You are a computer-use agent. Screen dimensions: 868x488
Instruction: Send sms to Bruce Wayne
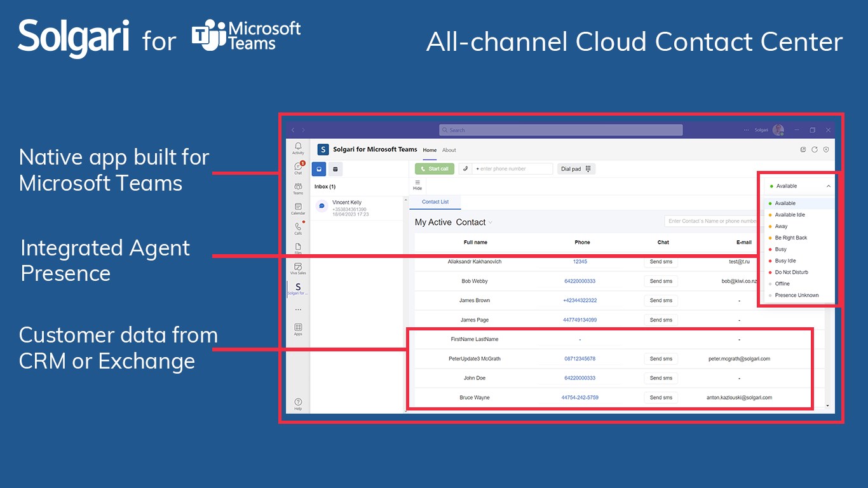[x=661, y=398]
